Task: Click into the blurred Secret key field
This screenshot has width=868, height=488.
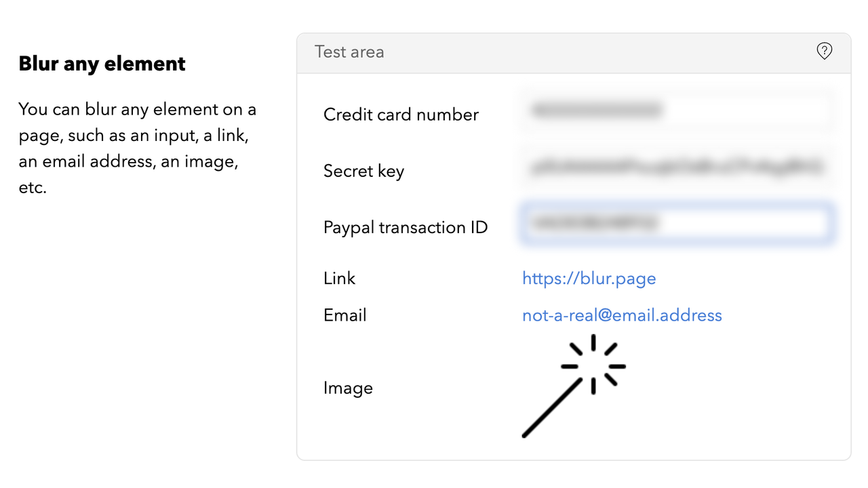Action: click(675, 167)
